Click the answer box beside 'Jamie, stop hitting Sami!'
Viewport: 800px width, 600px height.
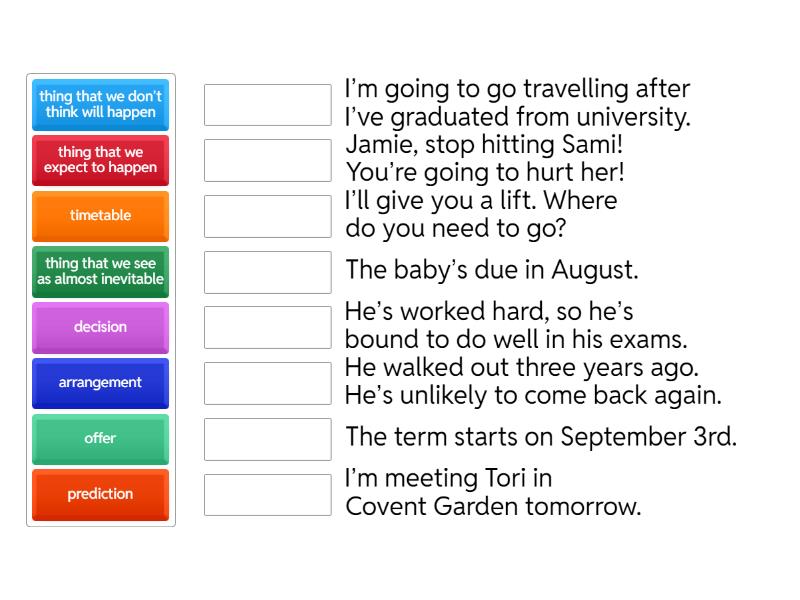(266, 159)
